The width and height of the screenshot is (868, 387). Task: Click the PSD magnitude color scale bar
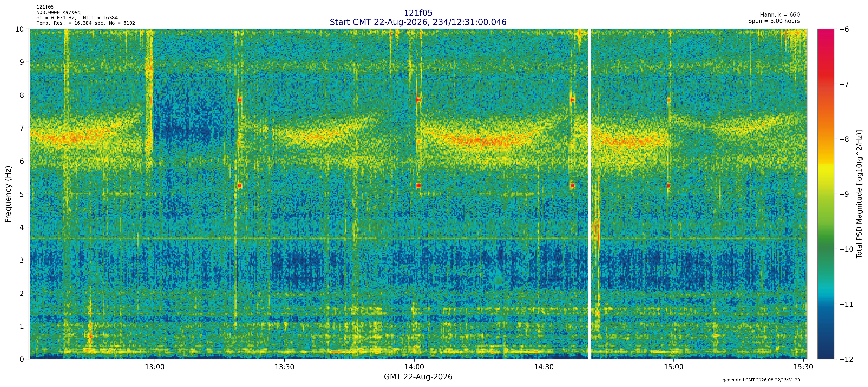[x=826, y=194]
